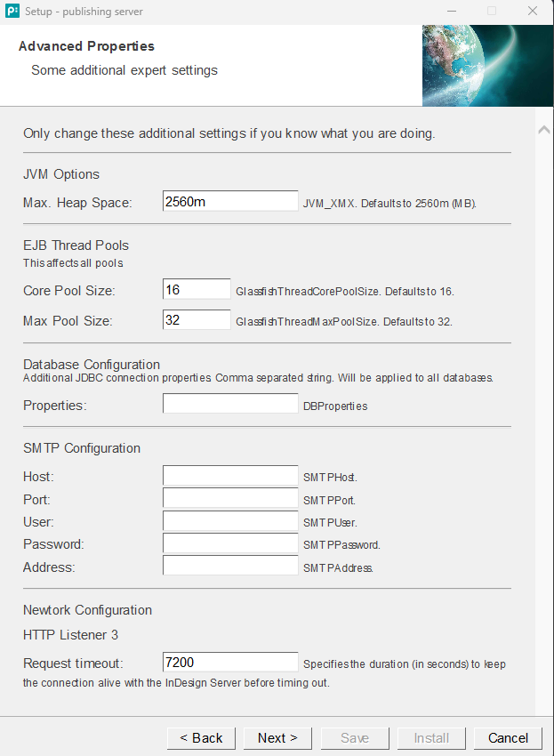Click the globe banner image
Screen dimensions: 554x756
click(x=487, y=66)
